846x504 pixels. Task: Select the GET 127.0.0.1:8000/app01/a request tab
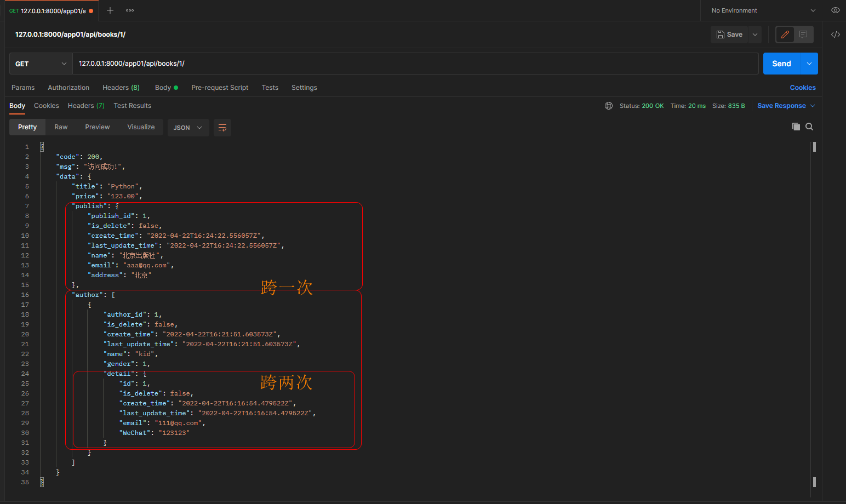click(x=51, y=10)
